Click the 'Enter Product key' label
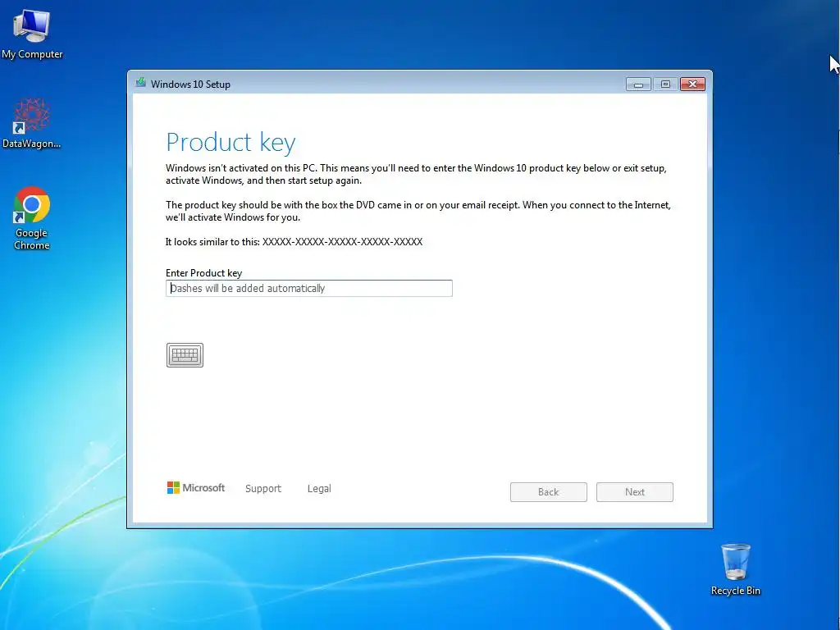Viewport: 840px width, 630px height. (x=203, y=272)
